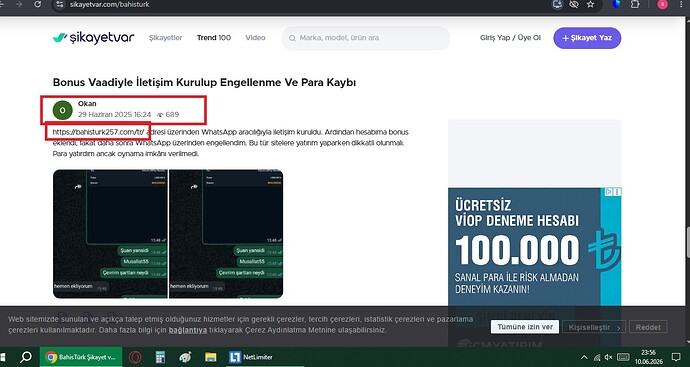Reject cookies with Reddet button

[648, 327]
